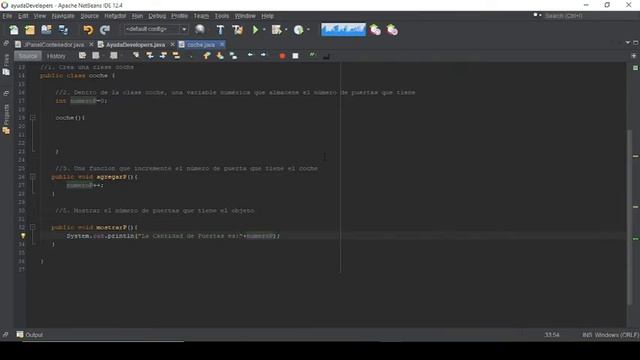This screenshot has width=640, height=360.
Task: Click the Find Previous Occurrence icon
Action: point(150,56)
